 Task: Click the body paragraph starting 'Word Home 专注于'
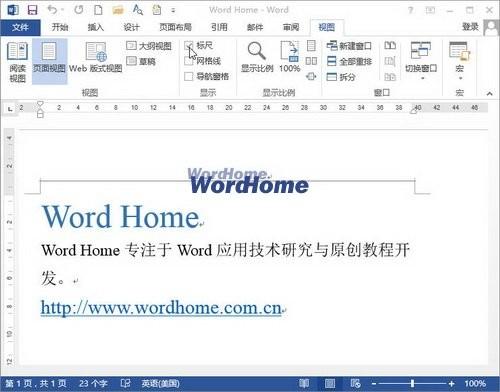(225, 264)
